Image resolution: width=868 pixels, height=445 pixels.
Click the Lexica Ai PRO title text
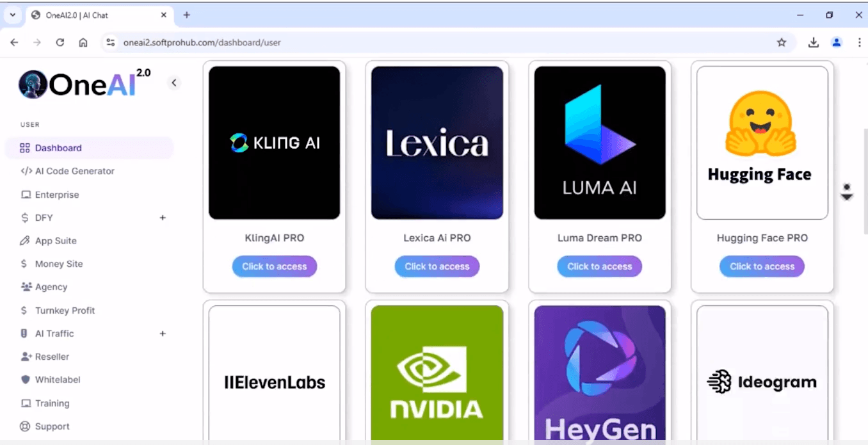pos(437,238)
